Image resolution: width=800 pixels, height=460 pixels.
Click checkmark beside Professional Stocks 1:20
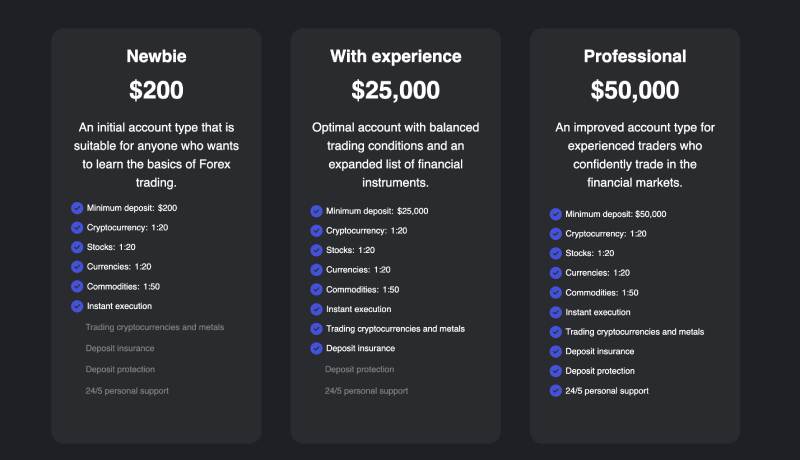[555, 253]
